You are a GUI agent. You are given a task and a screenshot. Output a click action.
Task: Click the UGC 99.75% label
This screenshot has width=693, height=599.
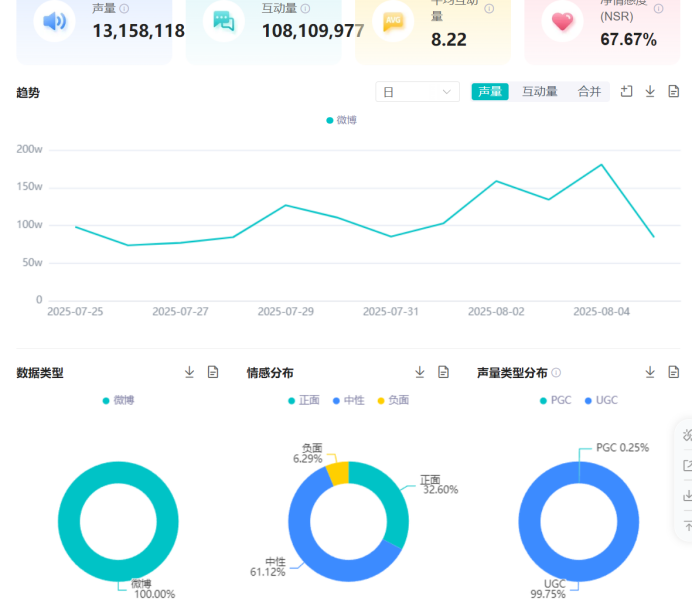(x=548, y=589)
